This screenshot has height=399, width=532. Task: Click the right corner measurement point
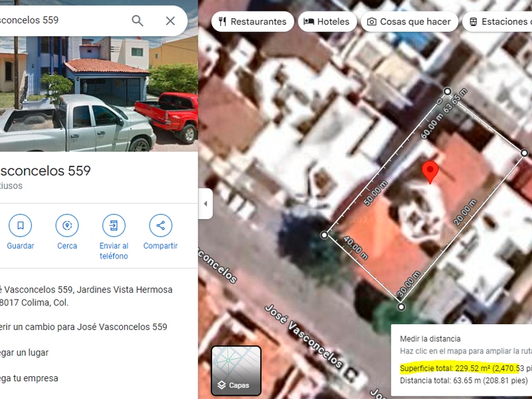coord(524,153)
